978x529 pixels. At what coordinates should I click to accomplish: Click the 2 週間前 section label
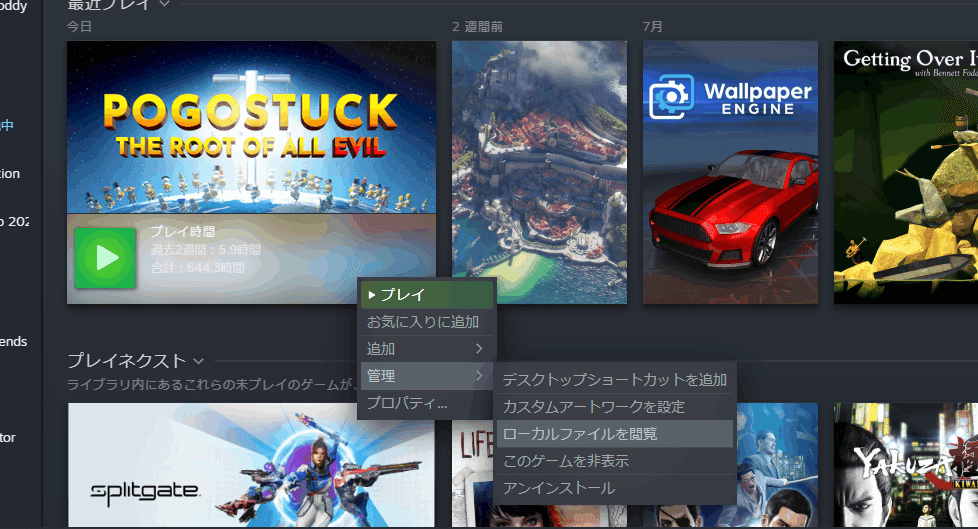477,27
